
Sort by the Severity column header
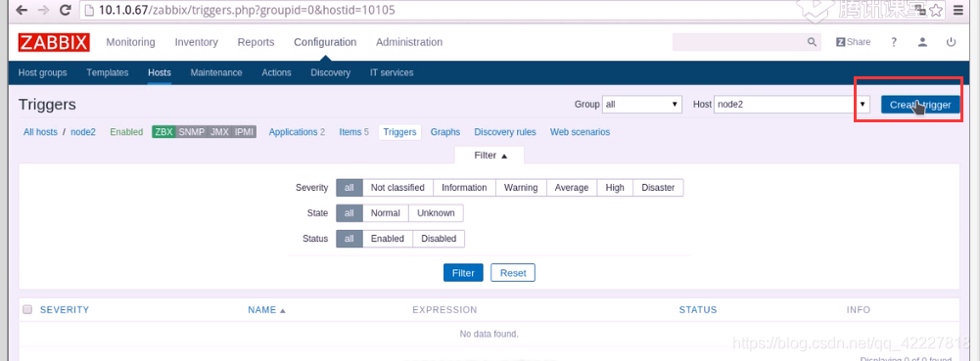(x=65, y=310)
